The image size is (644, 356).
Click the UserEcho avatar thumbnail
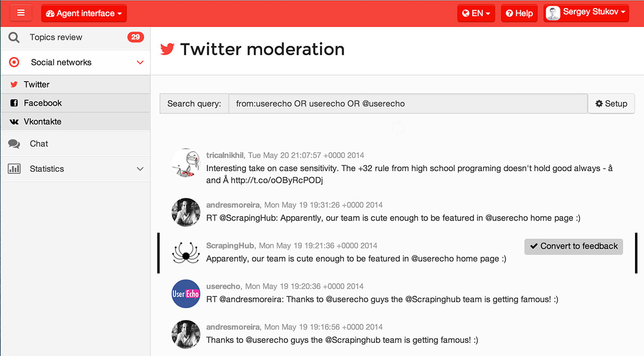(x=186, y=294)
